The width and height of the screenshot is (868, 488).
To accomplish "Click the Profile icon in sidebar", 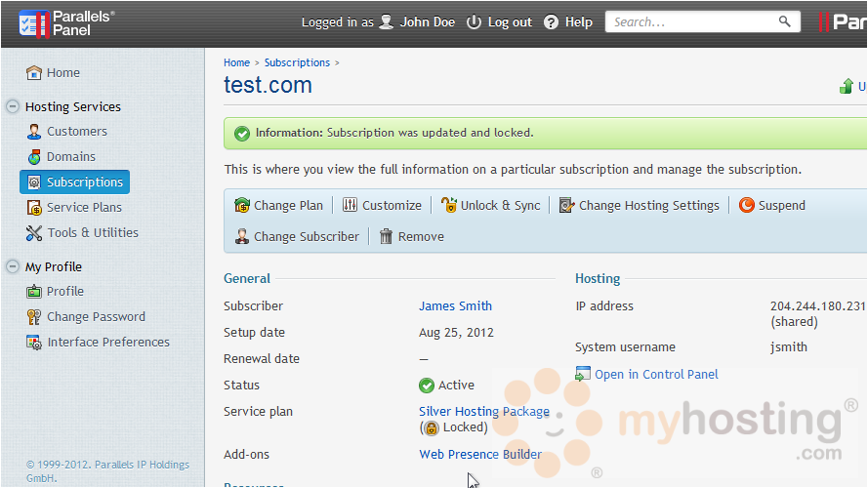I will click(x=34, y=292).
